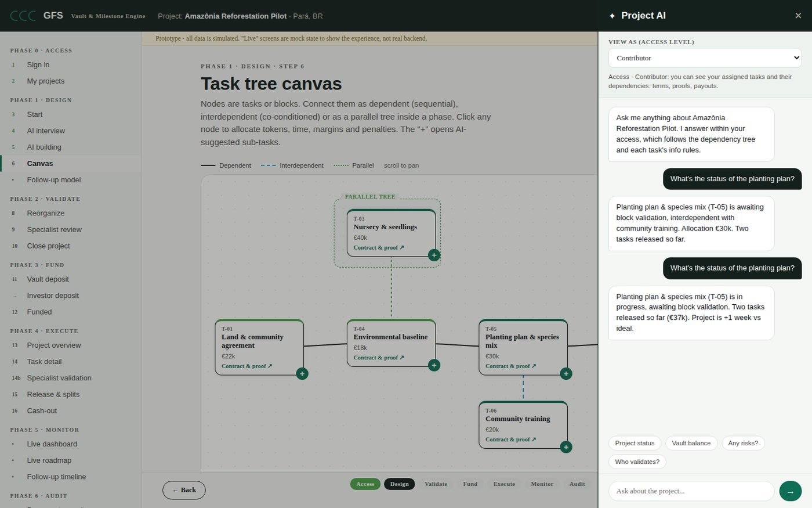The height and width of the screenshot is (508, 812).
Task: Click the plus icon on Land & community agreement node
Action: (302, 373)
